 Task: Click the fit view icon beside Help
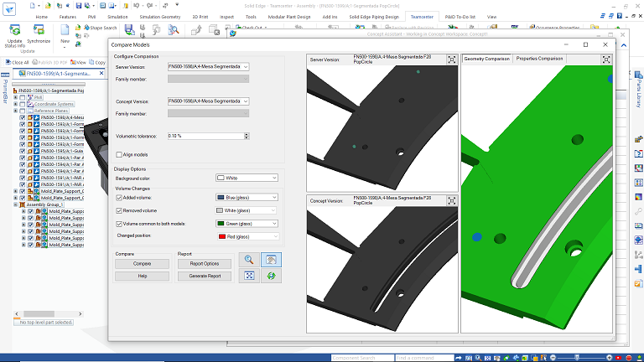coord(248,276)
